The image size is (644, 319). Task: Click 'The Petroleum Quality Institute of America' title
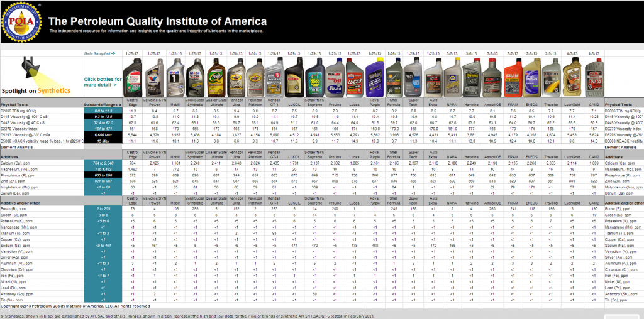(157, 21)
